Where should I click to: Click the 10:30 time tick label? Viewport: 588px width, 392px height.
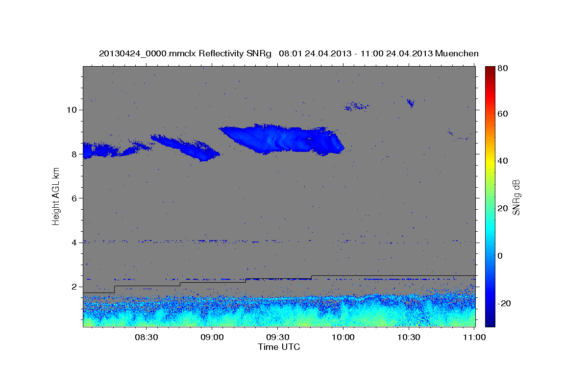point(409,338)
